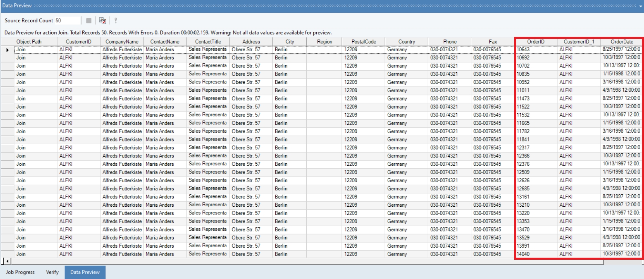Click the PostalCode column header
This screenshot has width=644, height=279.
364,42
